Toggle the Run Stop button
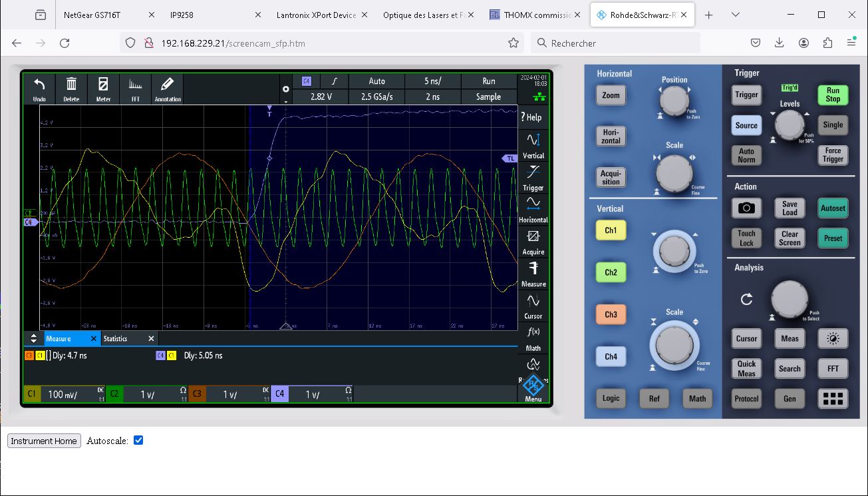 tap(833, 95)
